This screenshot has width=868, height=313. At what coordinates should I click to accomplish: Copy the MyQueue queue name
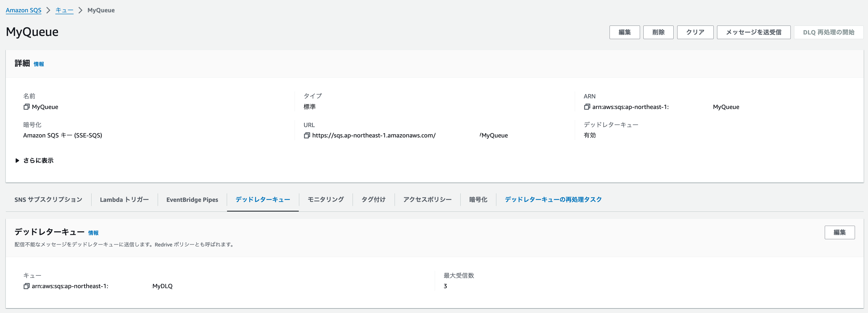pyautogui.click(x=27, y=107)
